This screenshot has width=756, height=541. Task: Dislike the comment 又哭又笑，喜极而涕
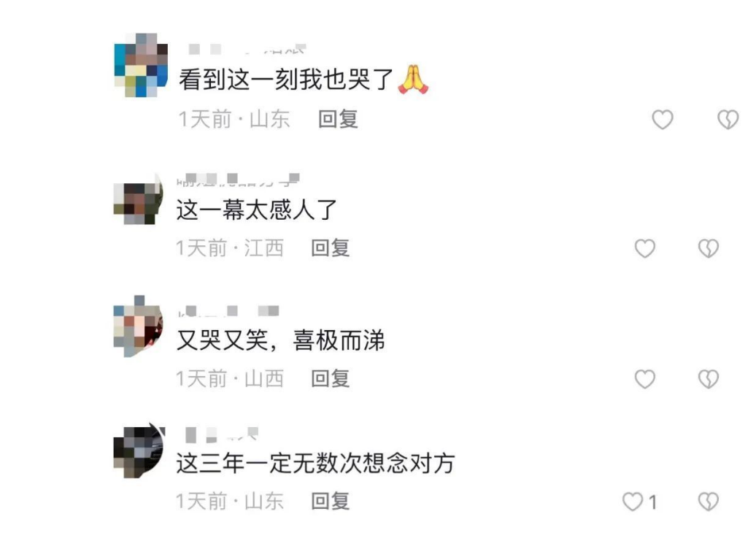point(709,379)
